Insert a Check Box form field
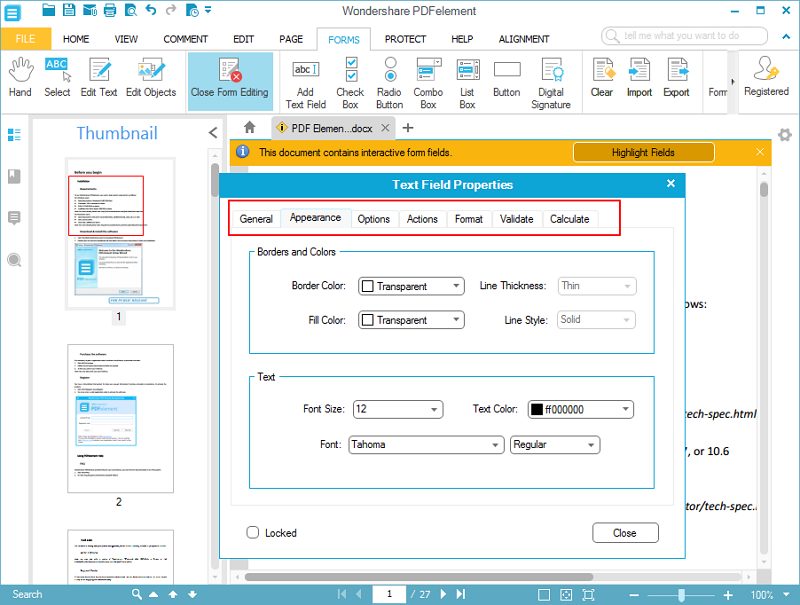The width and height of the screenshot is (800, 605). (350, 84)
